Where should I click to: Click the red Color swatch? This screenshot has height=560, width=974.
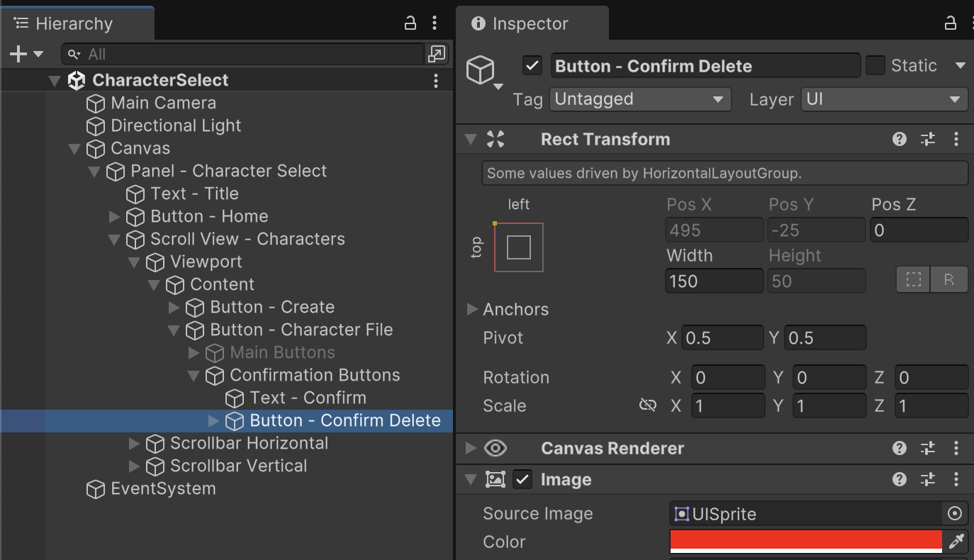(805, 541)
